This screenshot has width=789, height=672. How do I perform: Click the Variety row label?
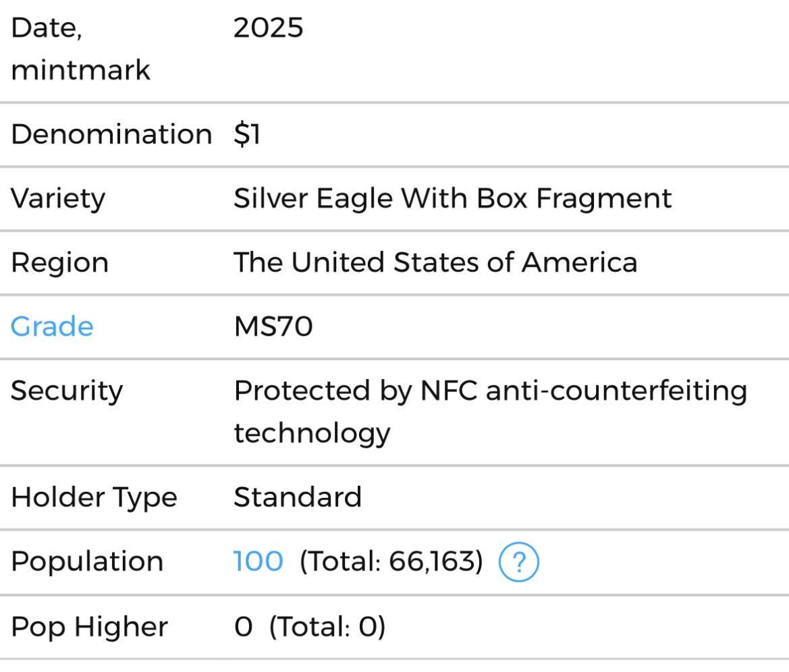point(58,198)
